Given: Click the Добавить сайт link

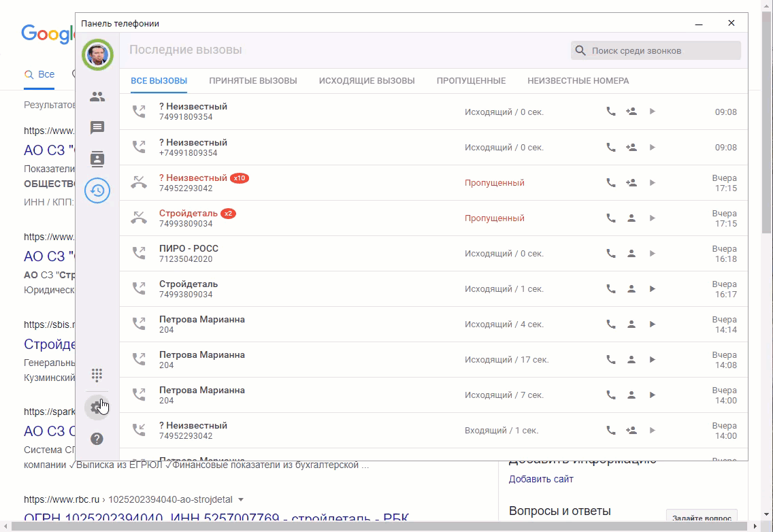Looking at the screenshot, I should tap(541, 479).
